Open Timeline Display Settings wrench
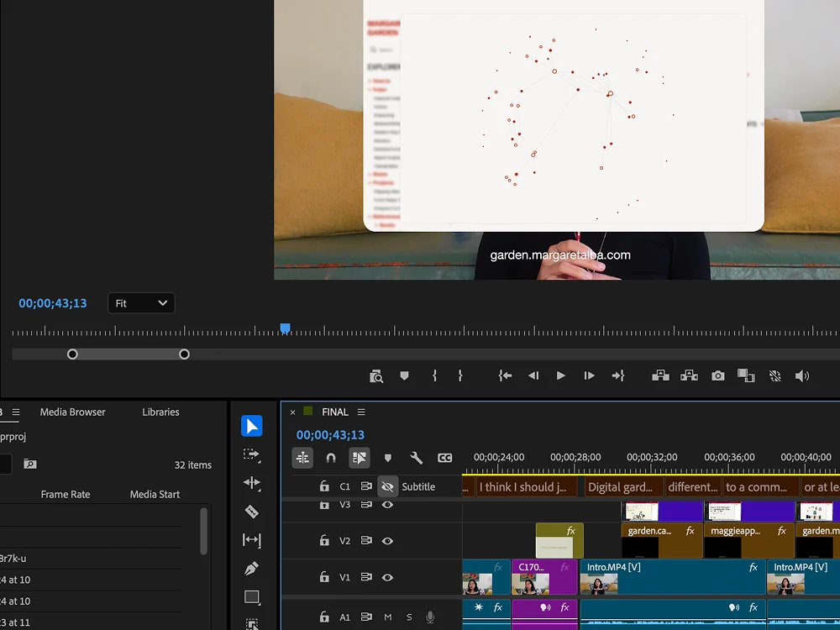 417,458
